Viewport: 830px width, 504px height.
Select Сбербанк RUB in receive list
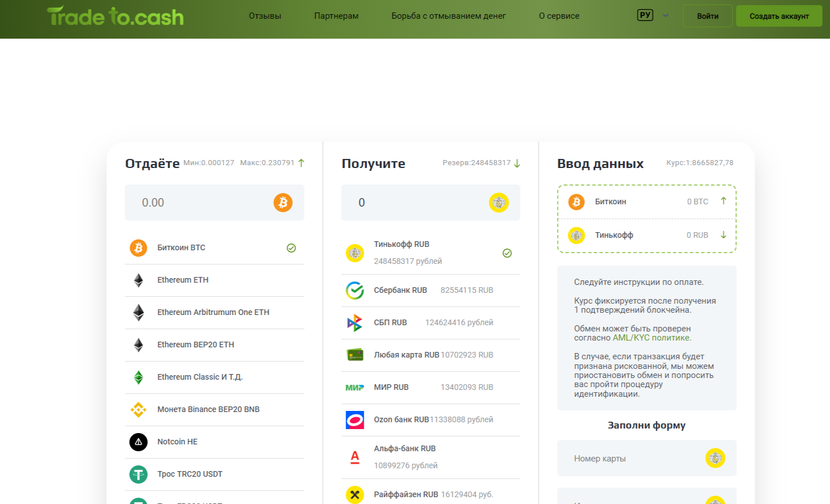tap(431, 291)
